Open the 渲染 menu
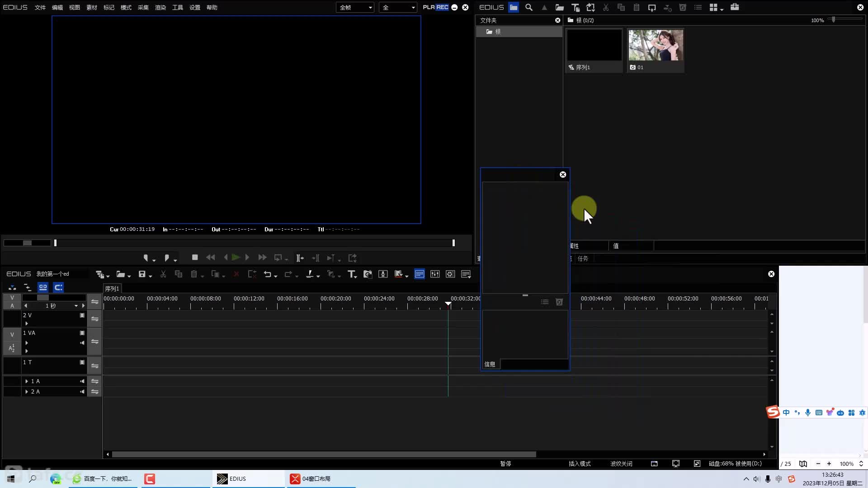Viewport: 868px width, 488px height. coord(160,7)
